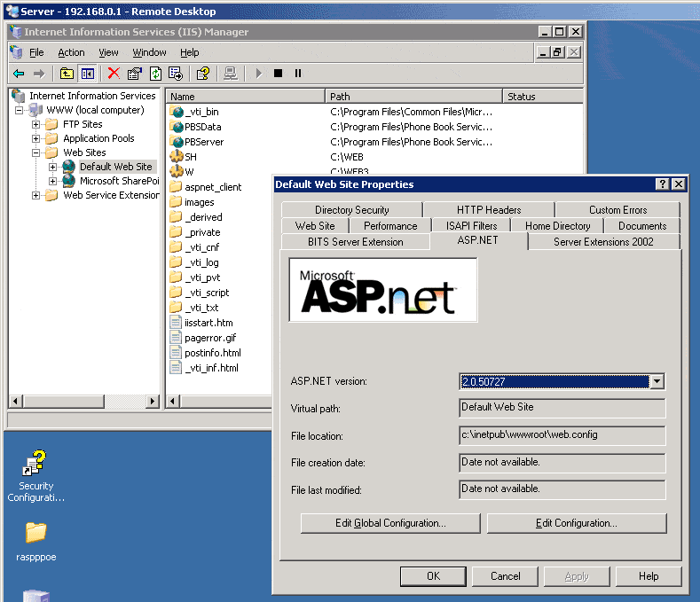This screenshot has width=700, height=602.
Task: Expand the Default Web Site node
Action: (x=52, y=167)
